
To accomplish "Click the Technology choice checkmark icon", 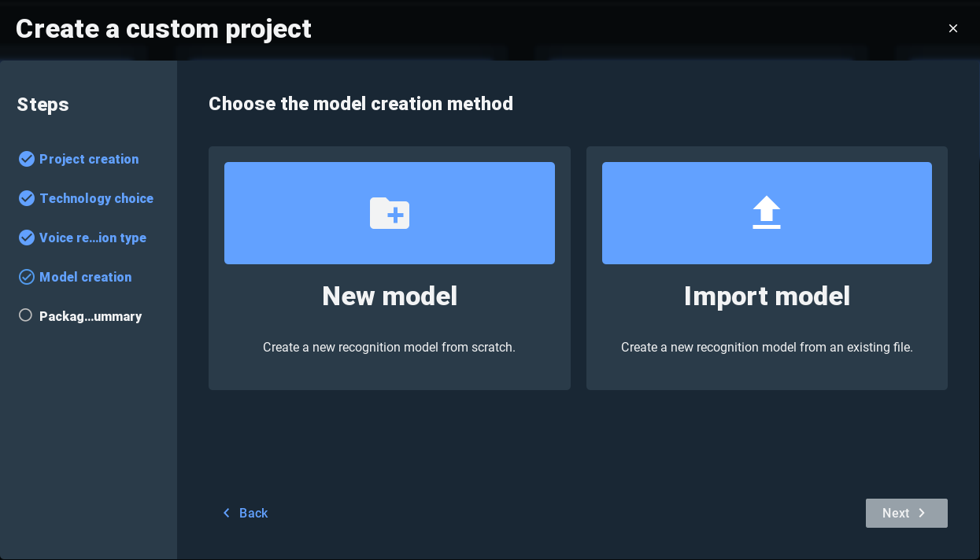I will [x=27, y=198].
